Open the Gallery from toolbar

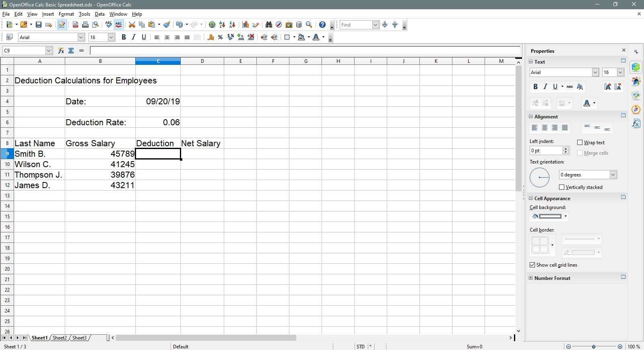tap(289, 25)
